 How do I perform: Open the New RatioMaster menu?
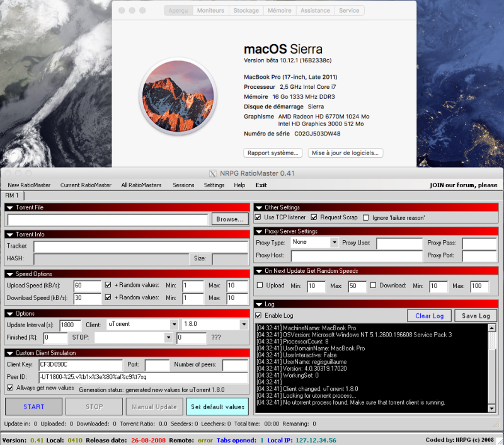29,185
